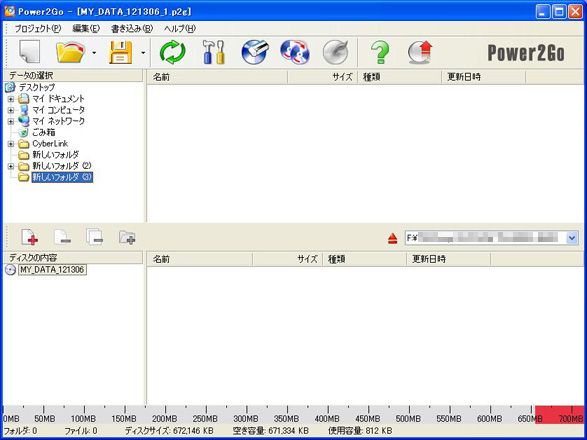
Task: Click the データの選択 panel header
Action: tap(73, 76)
